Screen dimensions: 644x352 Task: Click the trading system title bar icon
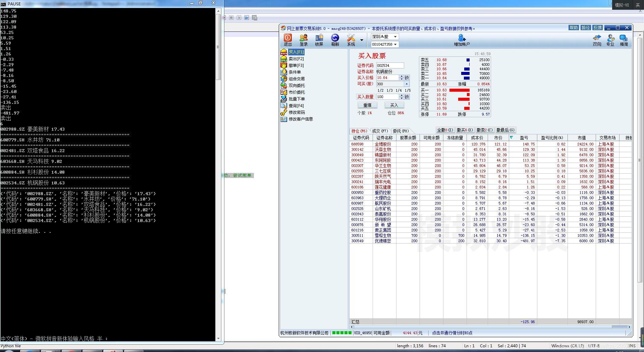[283, 28]
